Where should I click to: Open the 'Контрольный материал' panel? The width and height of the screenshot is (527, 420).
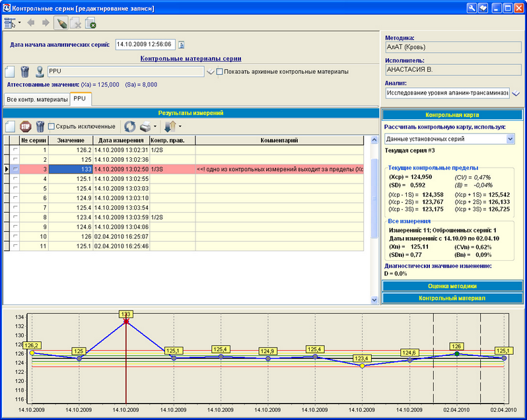coord(452,298)
